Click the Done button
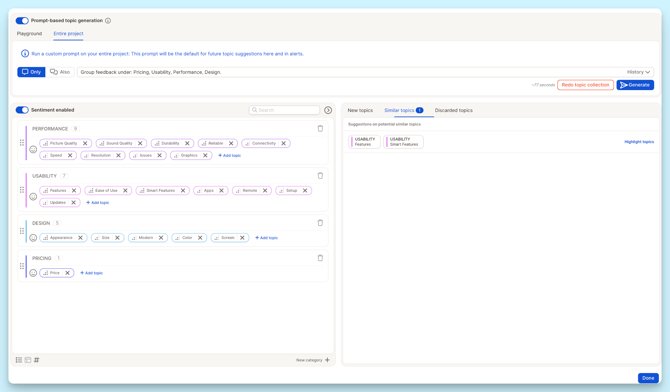The height and width of the screenshot is (392, 670). [x=648, y=378]
